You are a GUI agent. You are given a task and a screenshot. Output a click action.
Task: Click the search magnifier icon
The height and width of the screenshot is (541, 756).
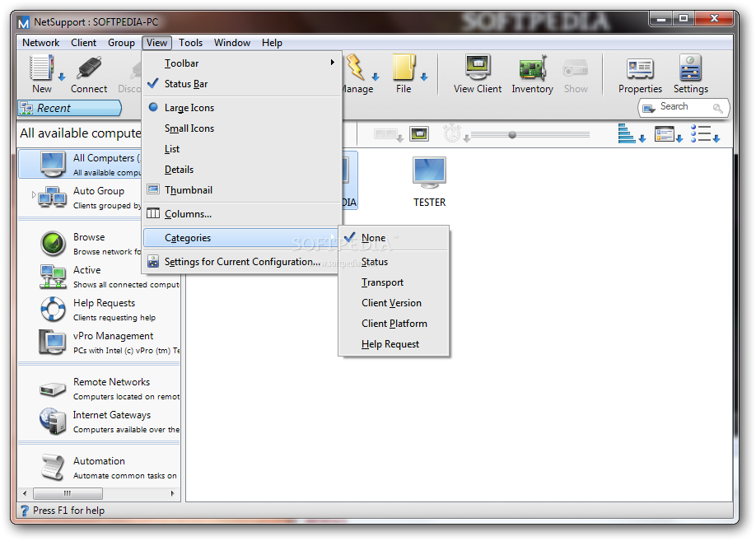(718, 108)
